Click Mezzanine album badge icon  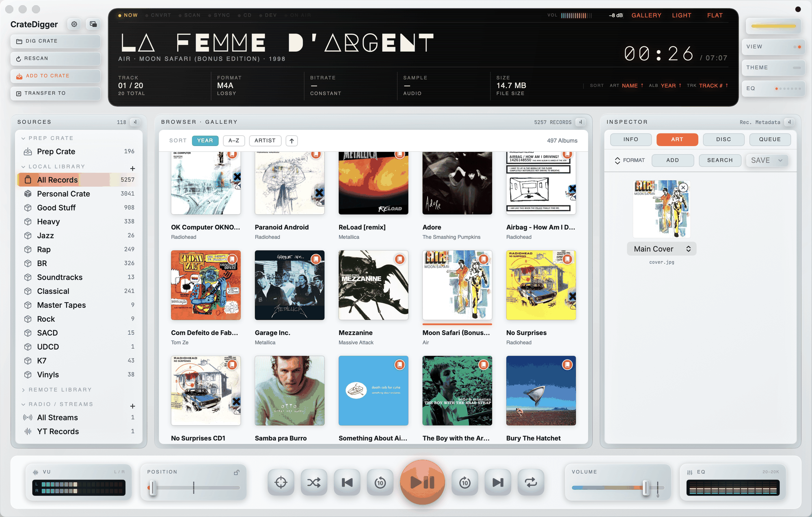pyautogui.click(x=400, y=259)
